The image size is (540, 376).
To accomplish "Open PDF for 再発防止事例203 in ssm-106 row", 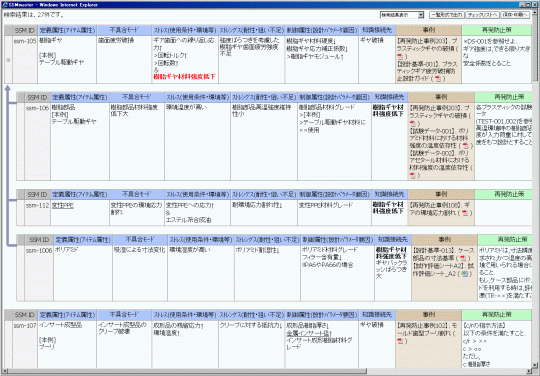I will [x=412, y=123].
